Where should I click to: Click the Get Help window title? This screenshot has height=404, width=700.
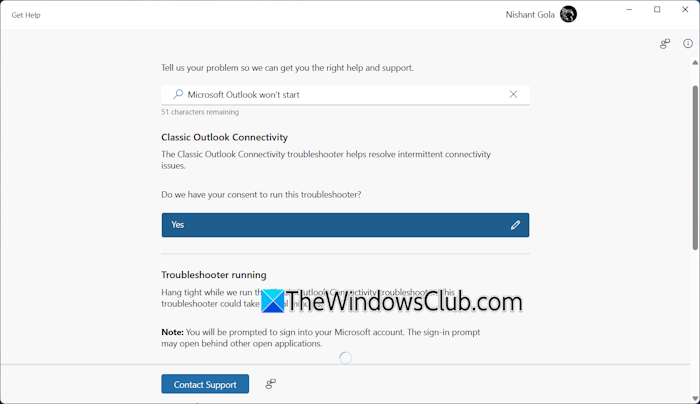click(x=26, y=15)
